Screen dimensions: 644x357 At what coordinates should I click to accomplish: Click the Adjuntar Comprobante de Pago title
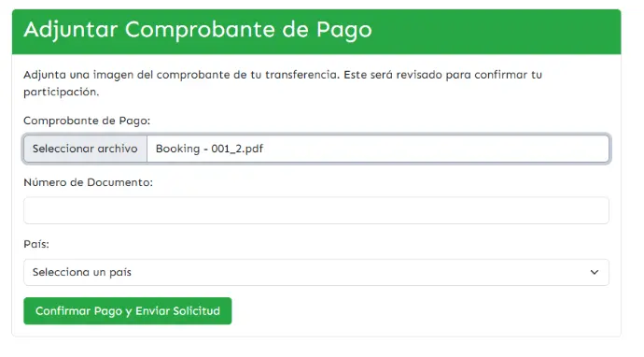pos(198,30)
